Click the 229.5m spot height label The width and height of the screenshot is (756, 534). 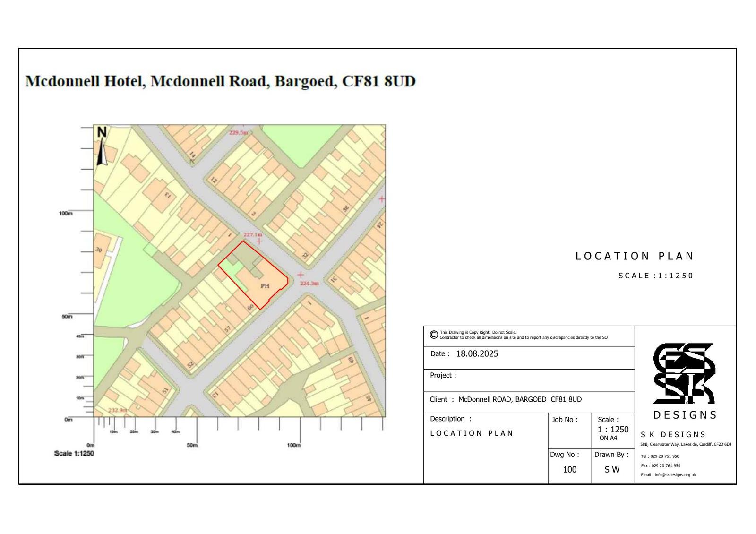[x=239, y=133]
